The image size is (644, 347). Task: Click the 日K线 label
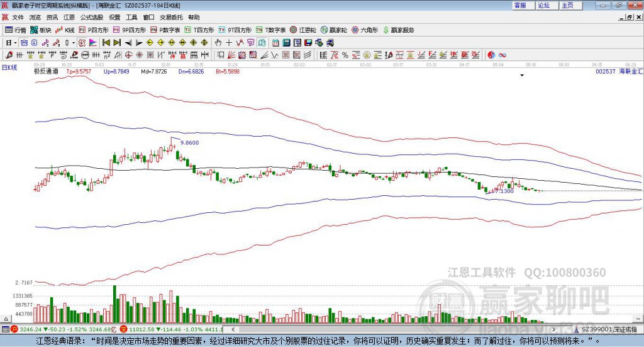9,68
